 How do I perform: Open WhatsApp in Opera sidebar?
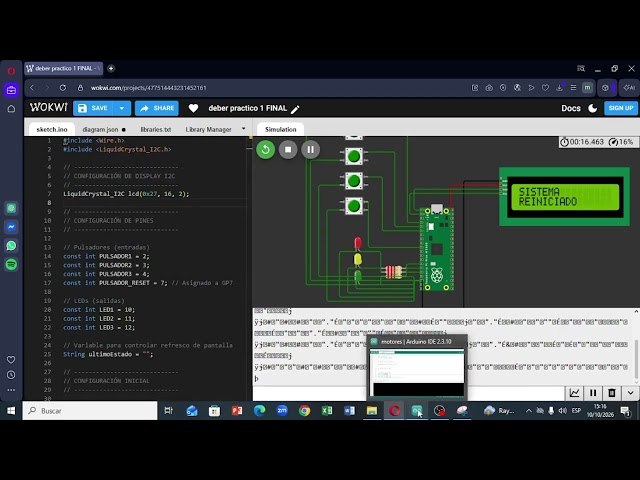pyautogui.click(x=11, y=246)
